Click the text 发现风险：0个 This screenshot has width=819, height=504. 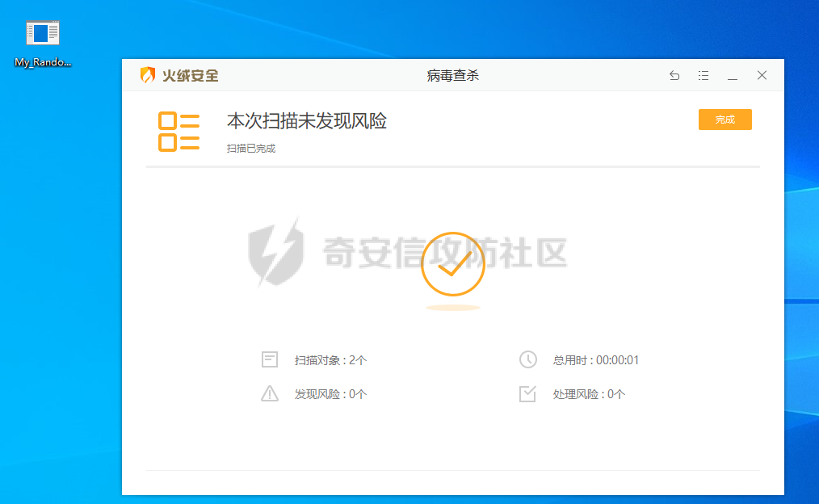pyautogui.click(x=330, y=394)
